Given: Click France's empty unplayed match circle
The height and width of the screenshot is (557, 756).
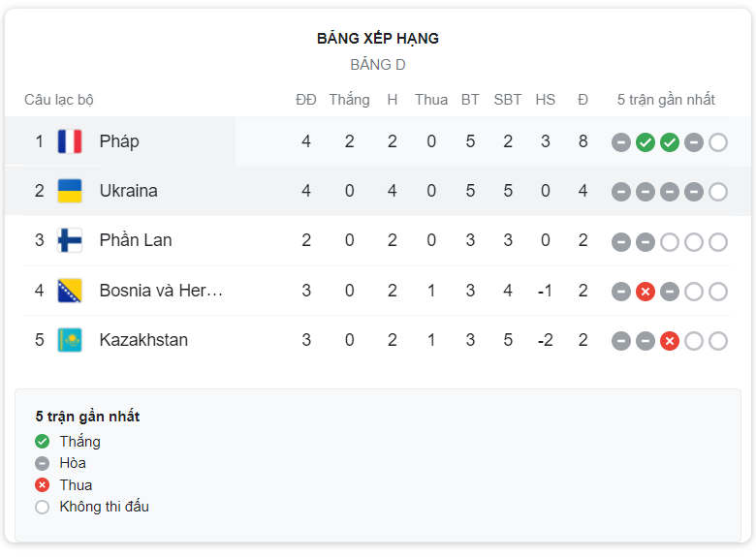Looking at the screenshot, I should point(718,142).
